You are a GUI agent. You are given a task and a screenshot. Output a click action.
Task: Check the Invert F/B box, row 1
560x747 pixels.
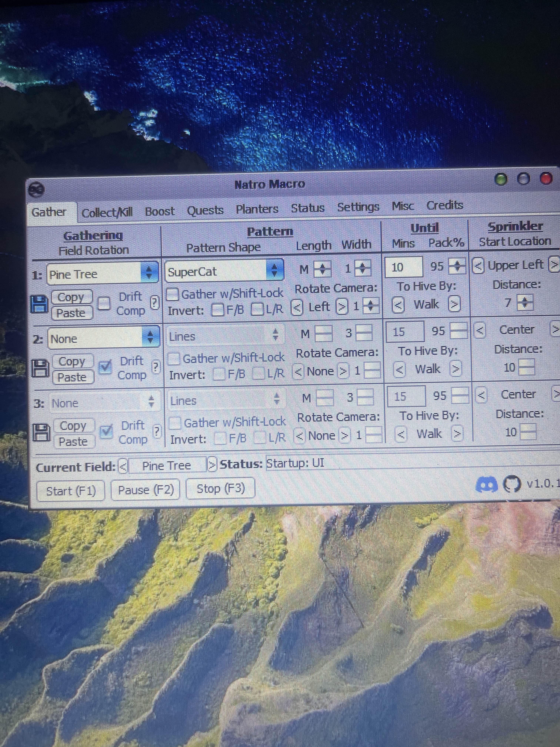[217, 310]
